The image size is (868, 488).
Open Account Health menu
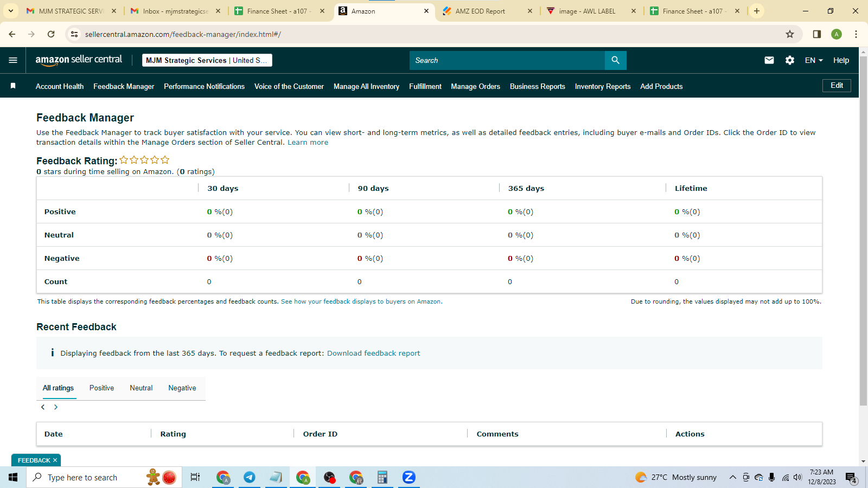pyautogui.click(x=60, y=86)
